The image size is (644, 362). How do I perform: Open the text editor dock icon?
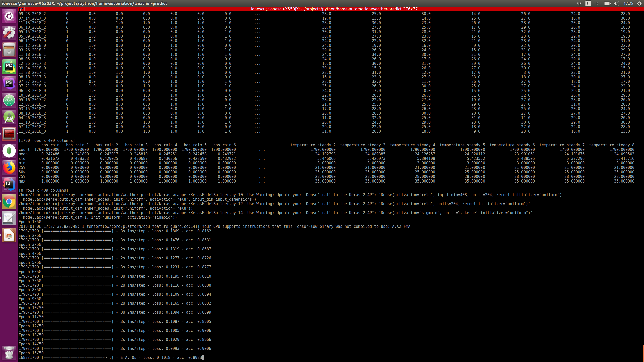[9, 218]
